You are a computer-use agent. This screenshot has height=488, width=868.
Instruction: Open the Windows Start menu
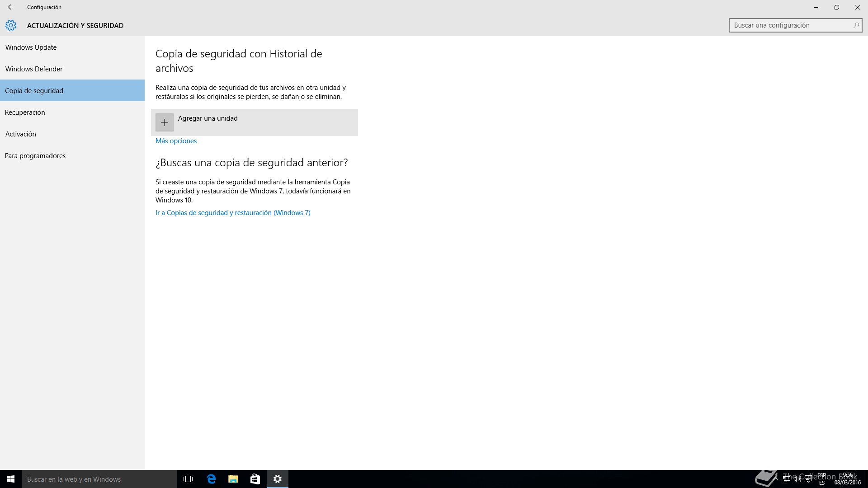tap(11, 479)
